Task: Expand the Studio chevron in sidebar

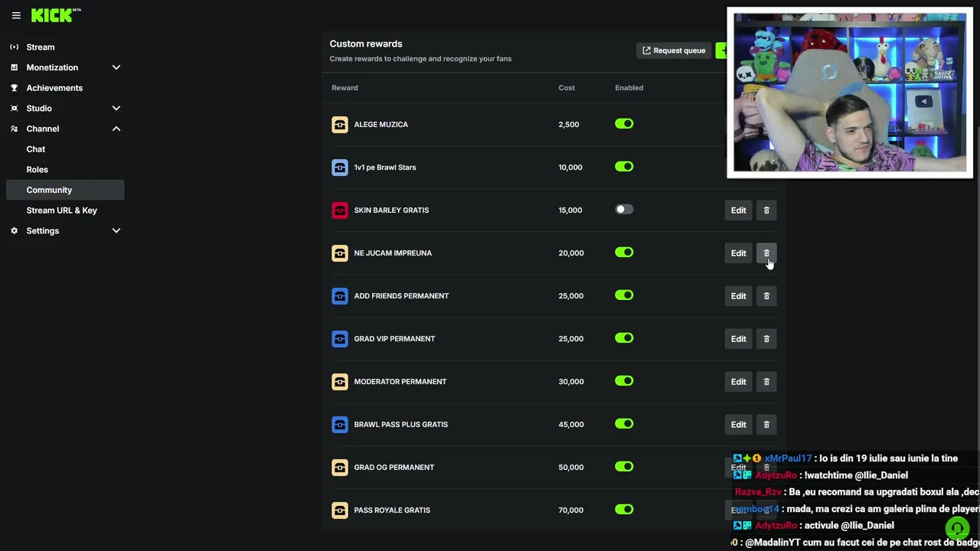Action: click(x=116, y=108)
